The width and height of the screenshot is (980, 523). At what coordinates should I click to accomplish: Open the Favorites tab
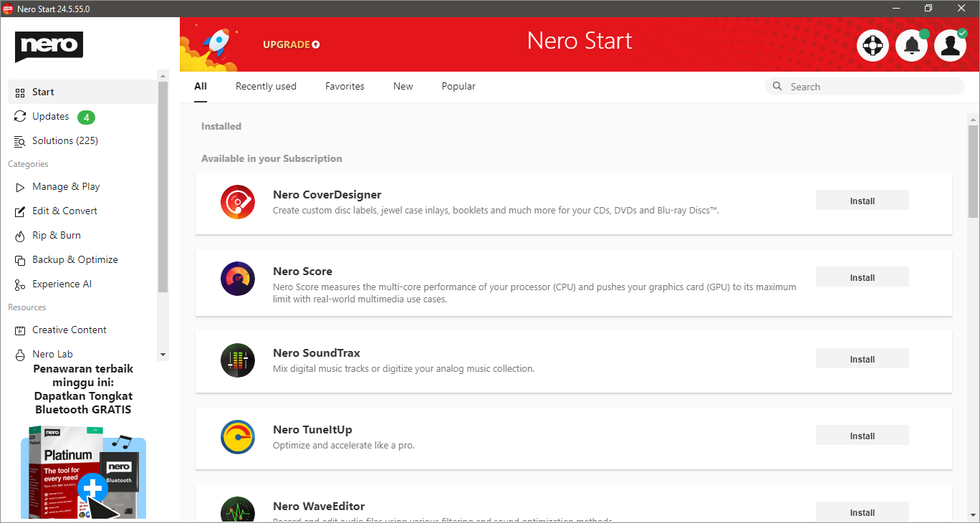pos(345,86)
